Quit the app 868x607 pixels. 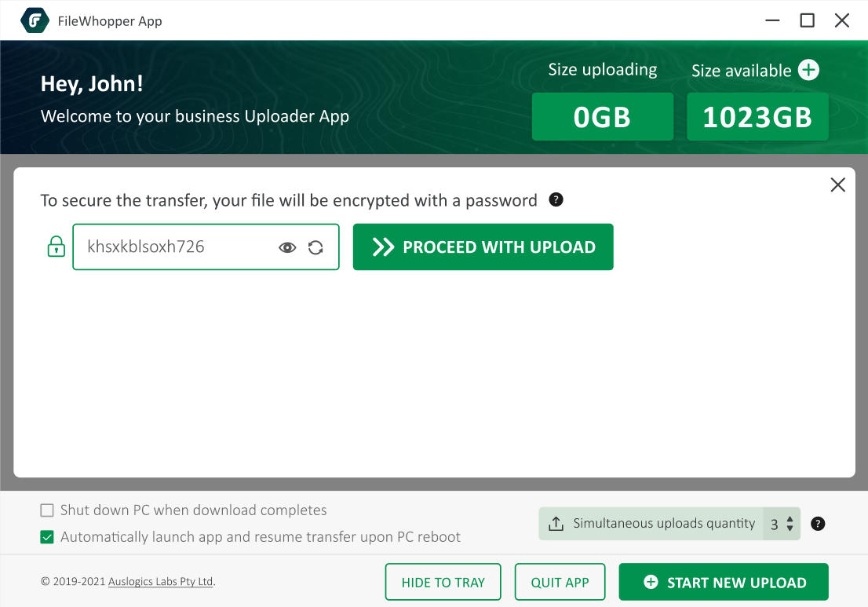tap(560, 582)
